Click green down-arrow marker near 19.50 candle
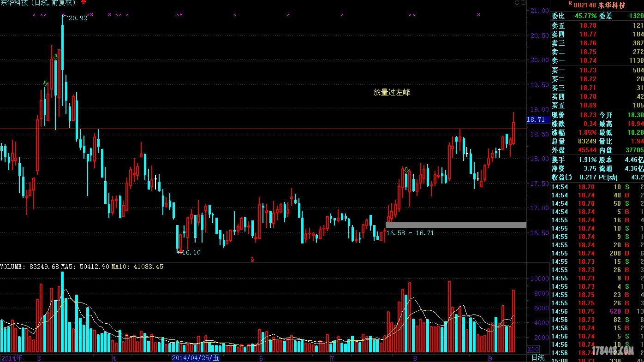The image size is (644, 362). [45, 83]
